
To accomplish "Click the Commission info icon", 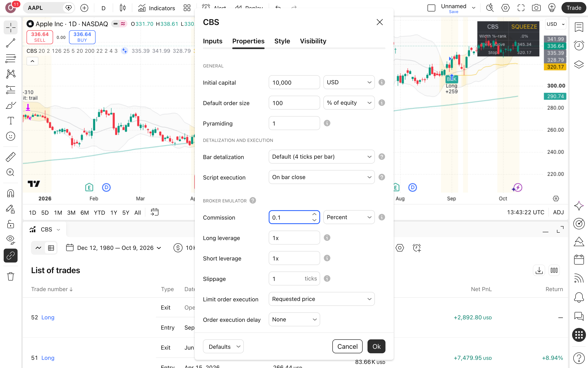I will tap(382, 217).
